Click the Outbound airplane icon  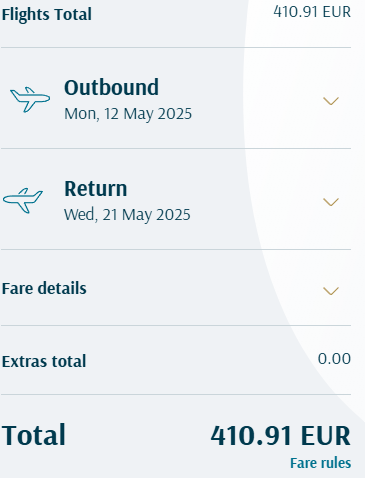(30, 99)
